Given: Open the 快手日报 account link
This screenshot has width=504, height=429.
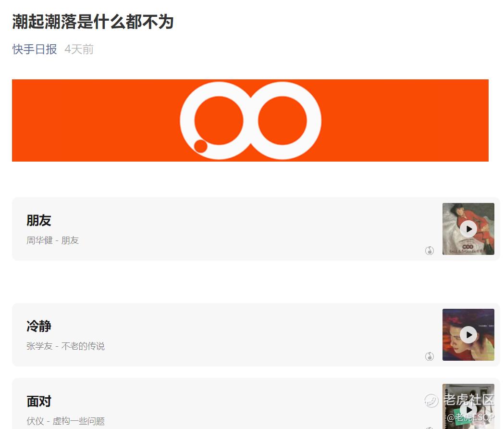Looking at the screenshot, I should pyautogui.click(x=35, y=49).
